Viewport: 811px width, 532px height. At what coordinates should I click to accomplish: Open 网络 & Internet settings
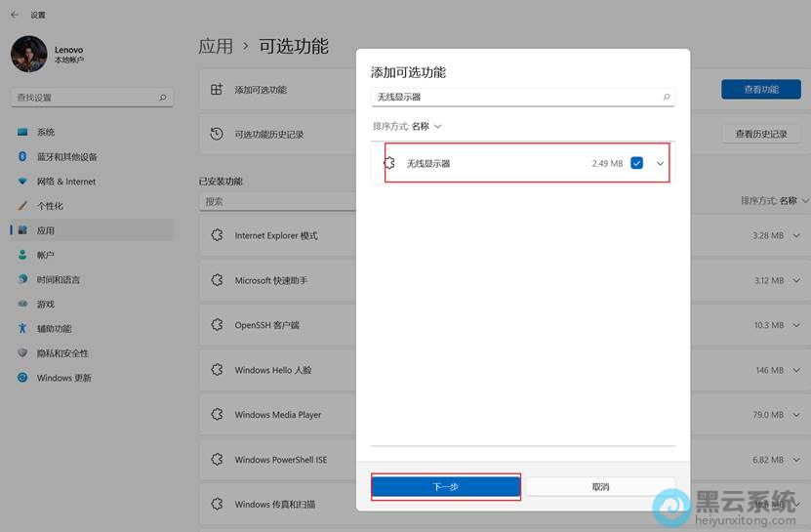(x=92, y=182)
